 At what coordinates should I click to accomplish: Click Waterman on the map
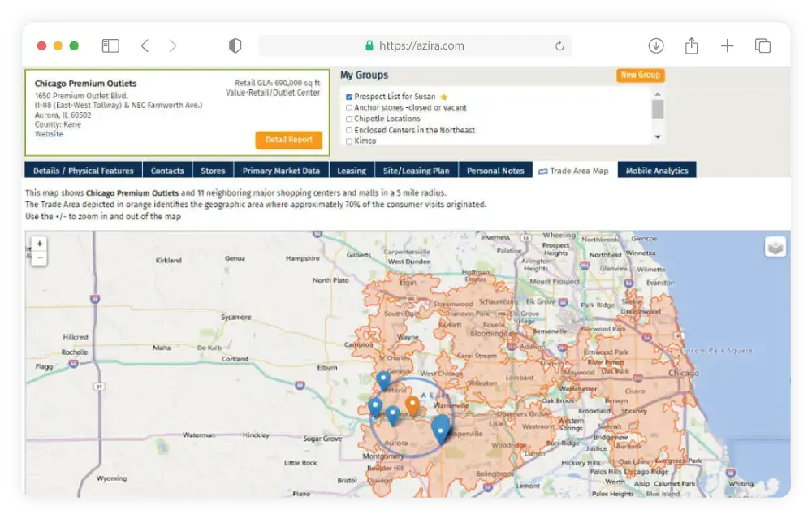[199, 435]
